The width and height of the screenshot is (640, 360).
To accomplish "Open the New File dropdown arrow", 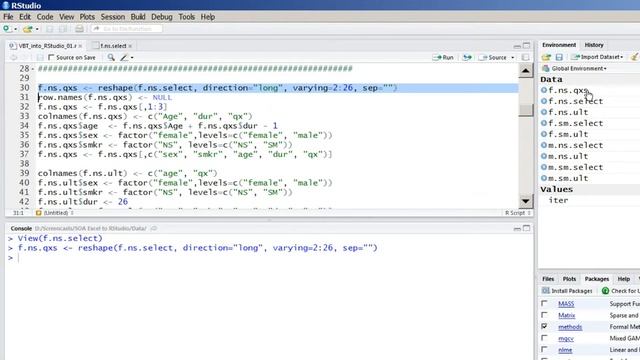I will coord(16,29).
